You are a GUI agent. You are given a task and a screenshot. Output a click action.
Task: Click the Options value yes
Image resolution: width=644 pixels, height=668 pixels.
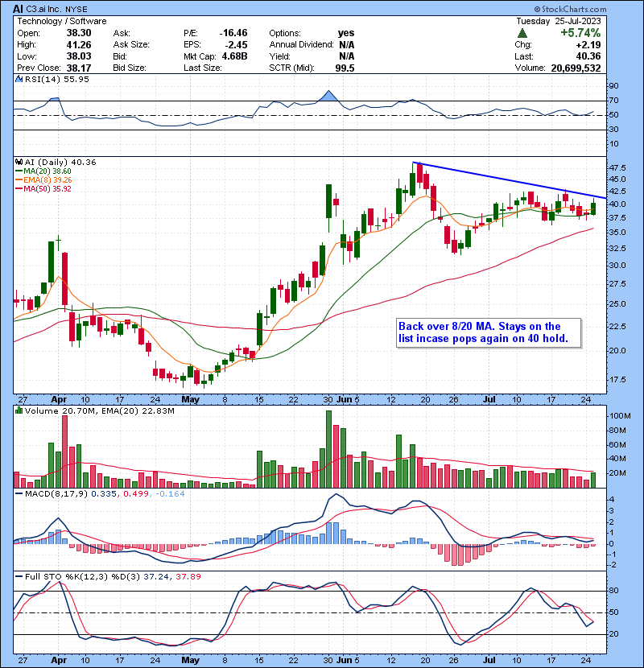[346, 33]
